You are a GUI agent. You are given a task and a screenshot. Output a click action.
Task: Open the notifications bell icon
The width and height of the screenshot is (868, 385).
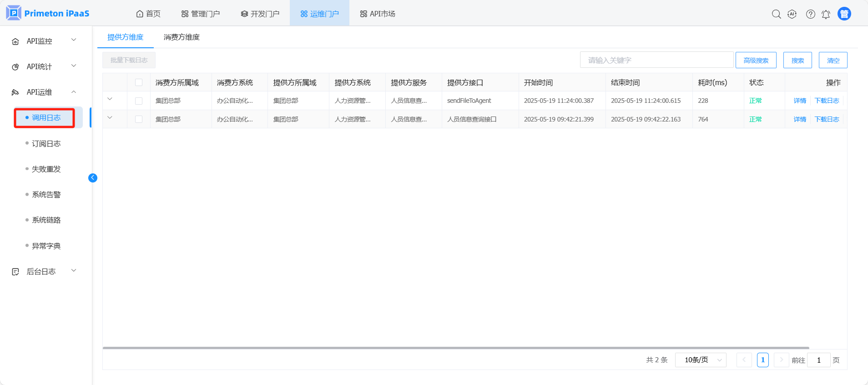(826, 15)
